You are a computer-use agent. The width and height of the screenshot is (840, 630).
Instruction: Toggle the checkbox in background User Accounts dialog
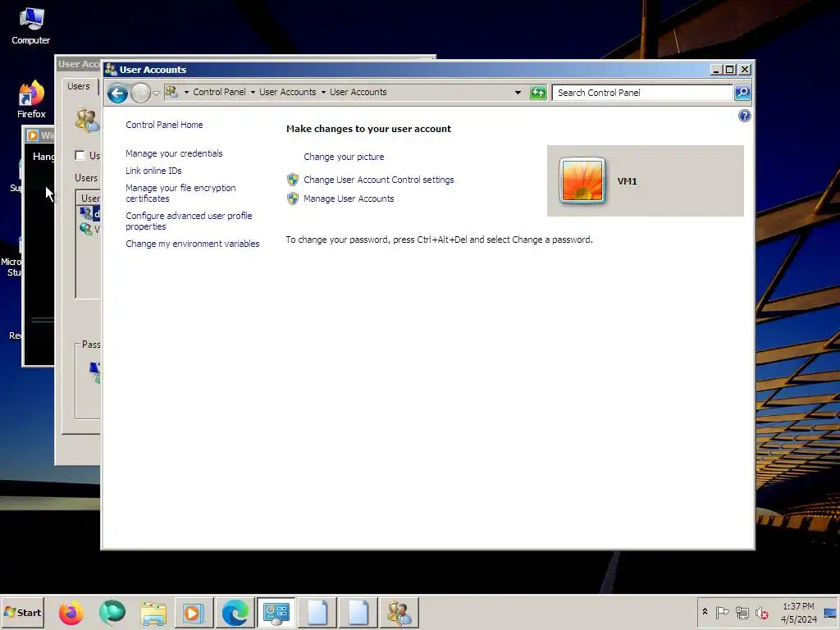tap(80, 155)
